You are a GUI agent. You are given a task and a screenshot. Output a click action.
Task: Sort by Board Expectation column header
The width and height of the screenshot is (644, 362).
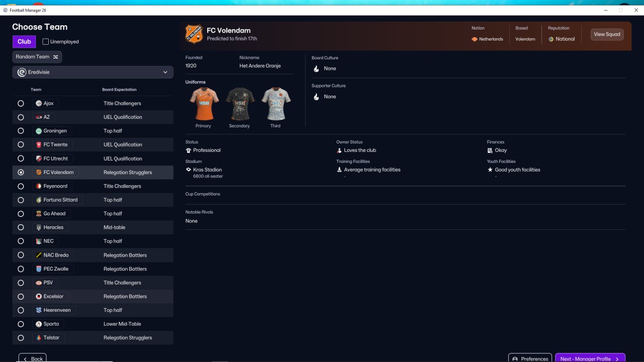pos(119,89)
